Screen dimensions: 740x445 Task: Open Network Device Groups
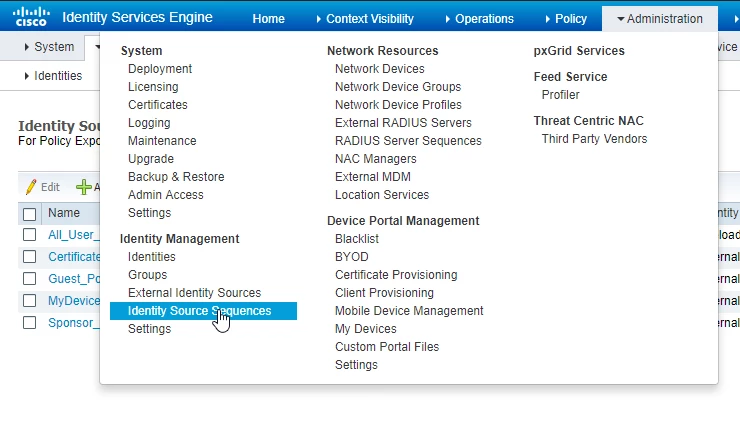click(398, 87)
